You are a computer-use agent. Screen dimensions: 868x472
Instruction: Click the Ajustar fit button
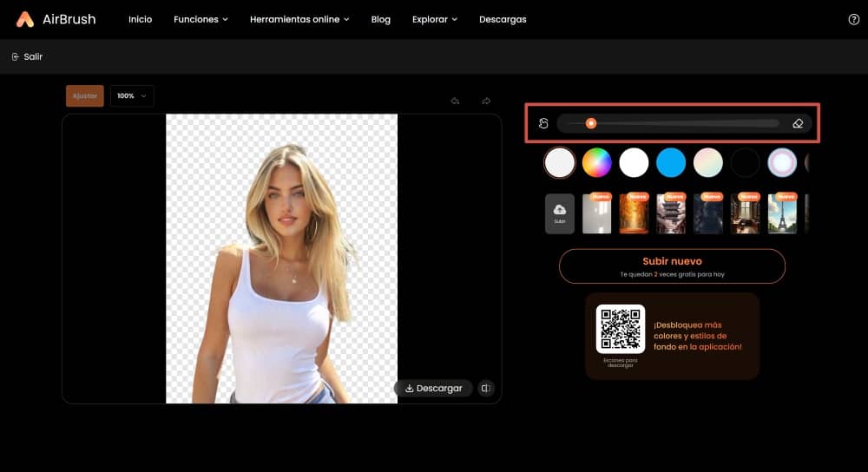(85, 95)
